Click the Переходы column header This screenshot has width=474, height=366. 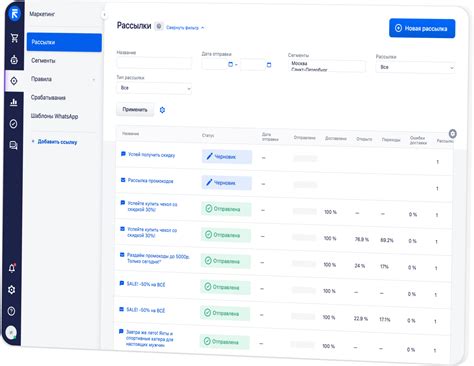[x=391, y=140]
